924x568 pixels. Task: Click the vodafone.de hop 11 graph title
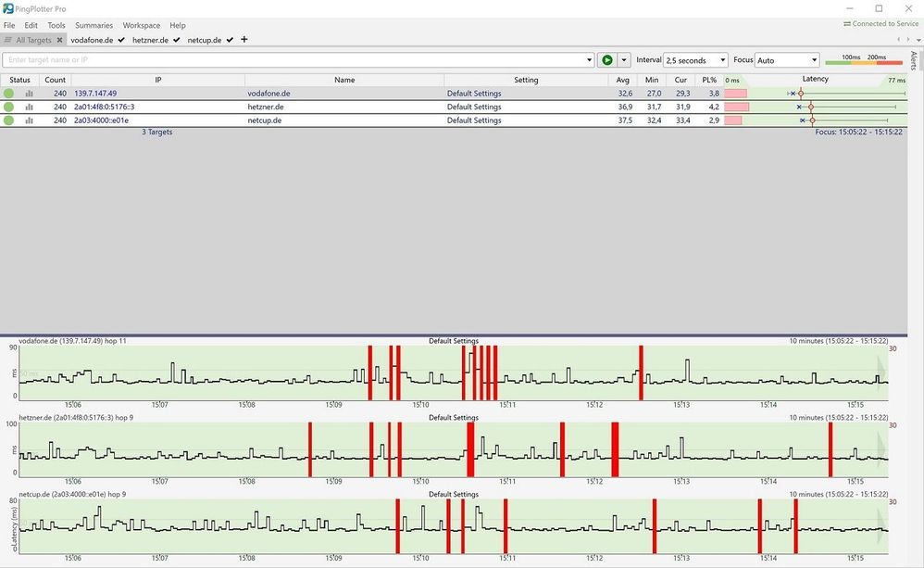pyautogui.click(x=72, y=341)
